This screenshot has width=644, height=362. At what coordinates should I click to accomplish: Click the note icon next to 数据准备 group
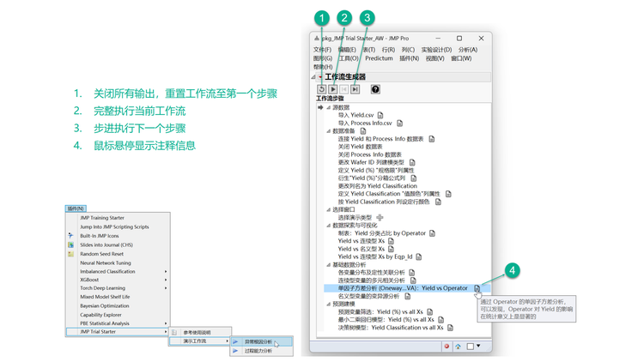click(x=363, y=131)
